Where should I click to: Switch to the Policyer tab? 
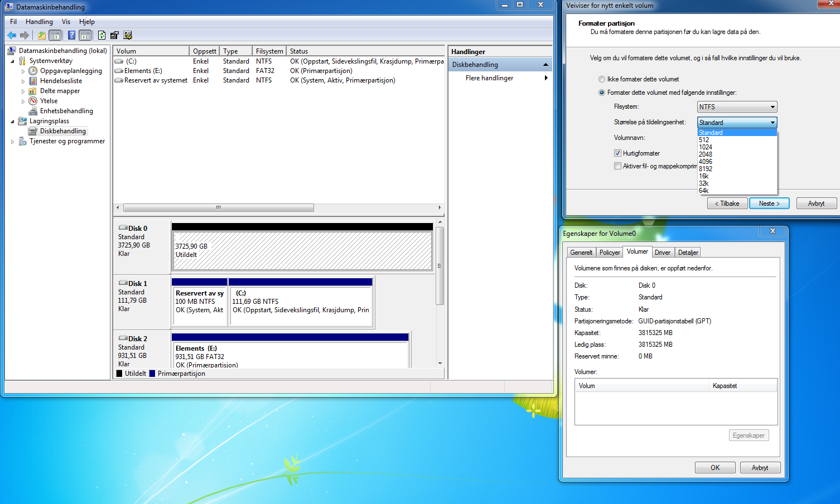(610, 253)
